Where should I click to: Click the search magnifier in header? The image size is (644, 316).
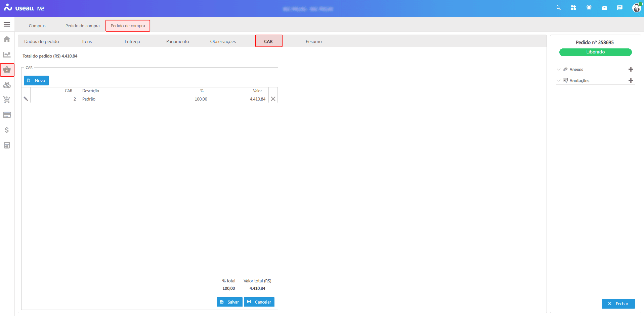tap(558, 8)
